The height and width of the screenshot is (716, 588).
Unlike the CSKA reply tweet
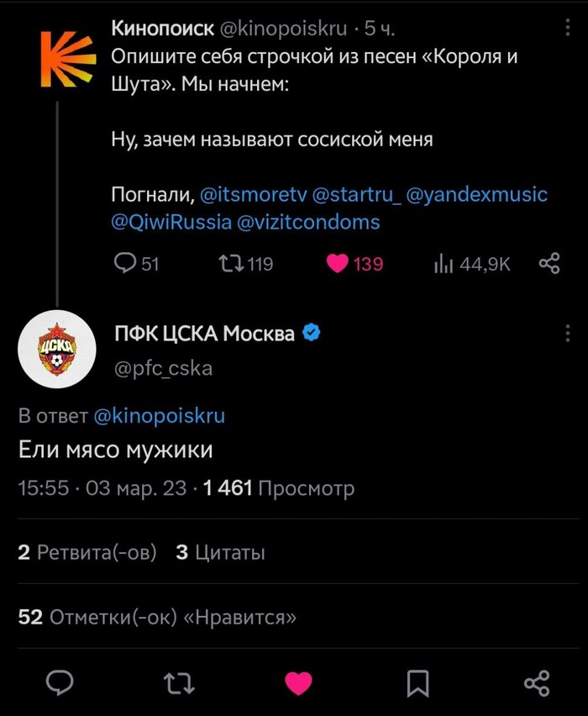tap(298, 685)
